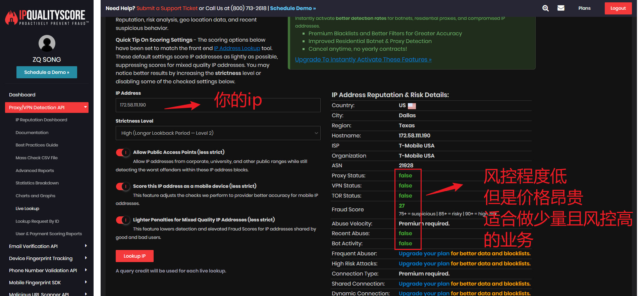Click Upgrade your plan for Frequent Abuser

(x=424, y=254)
